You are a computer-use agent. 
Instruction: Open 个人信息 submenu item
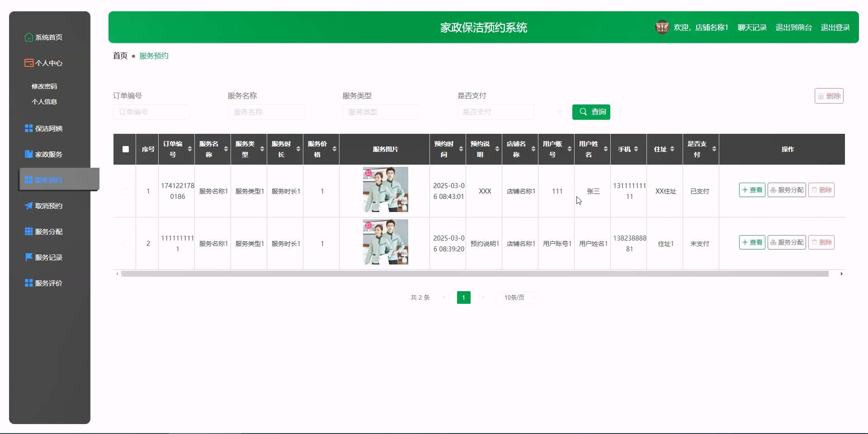coord(44,102)
